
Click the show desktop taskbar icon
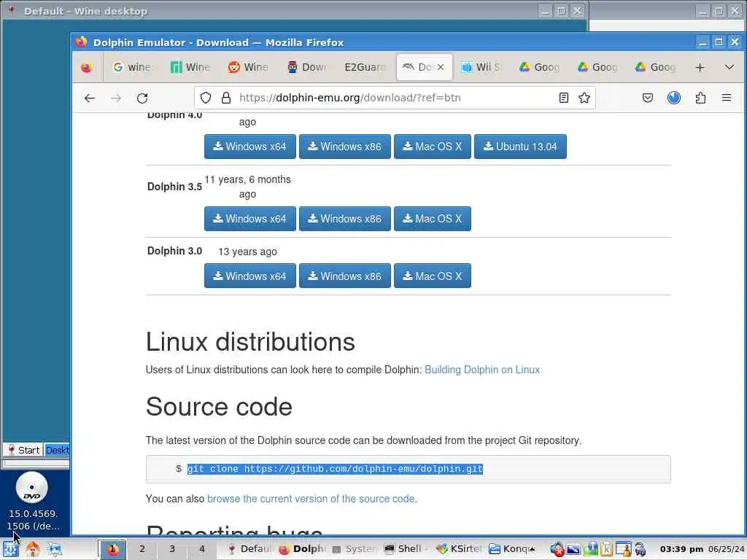pyautogui.click(x=54, y=549)
